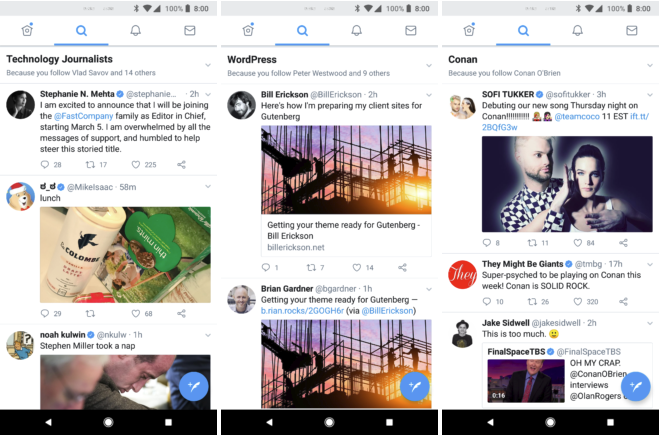The height and width of the screenshot is (435, 659).
Task: Open options chevron on noah kulwin tweet
Action: (x=208, y=335)
